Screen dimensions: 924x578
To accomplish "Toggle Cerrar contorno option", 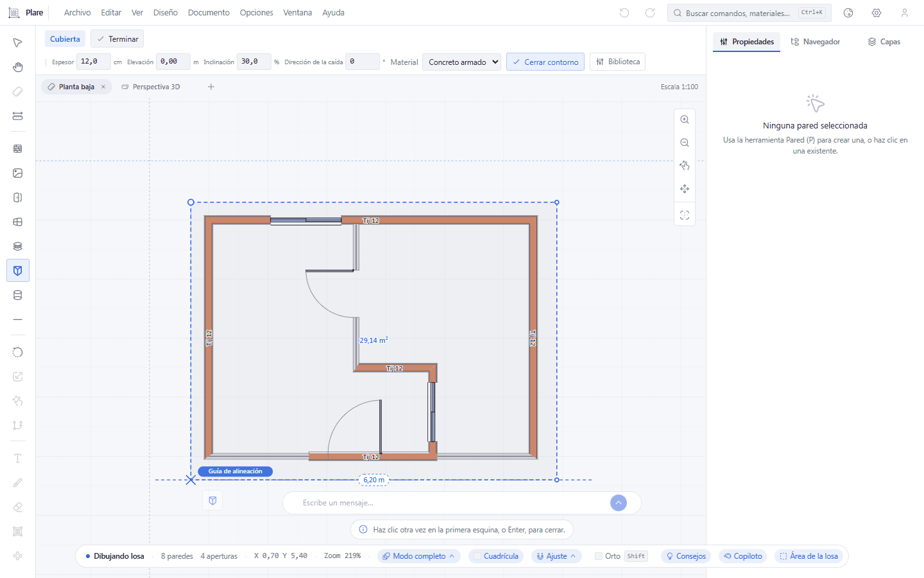I will click(x=545, y=62).
